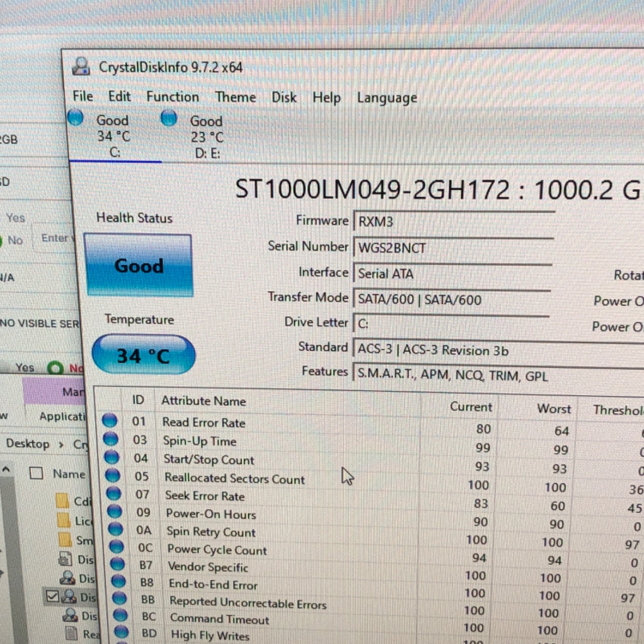Click the status orb beside Power-On Hours
This screenshot has width=644, height=644.
[115, 512]
